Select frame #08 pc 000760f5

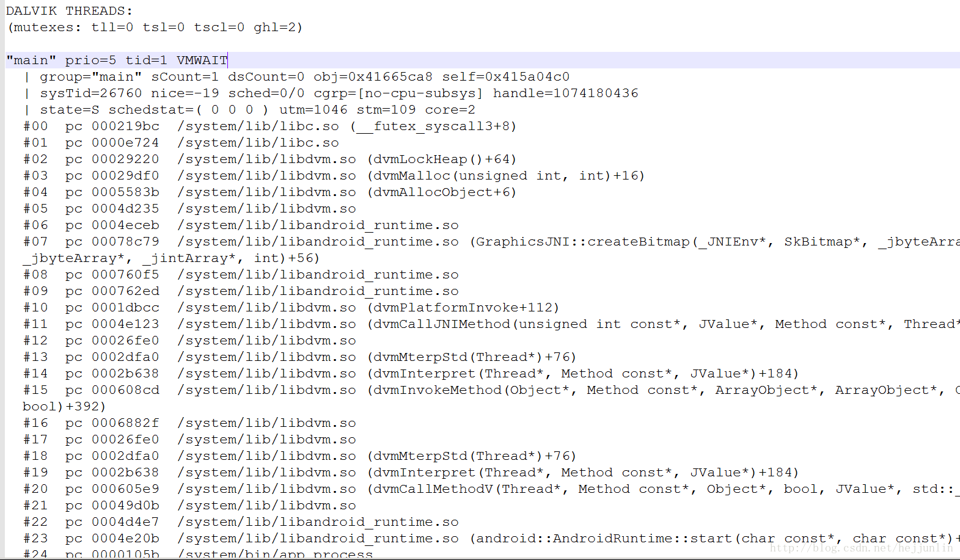tap(241, 275)
